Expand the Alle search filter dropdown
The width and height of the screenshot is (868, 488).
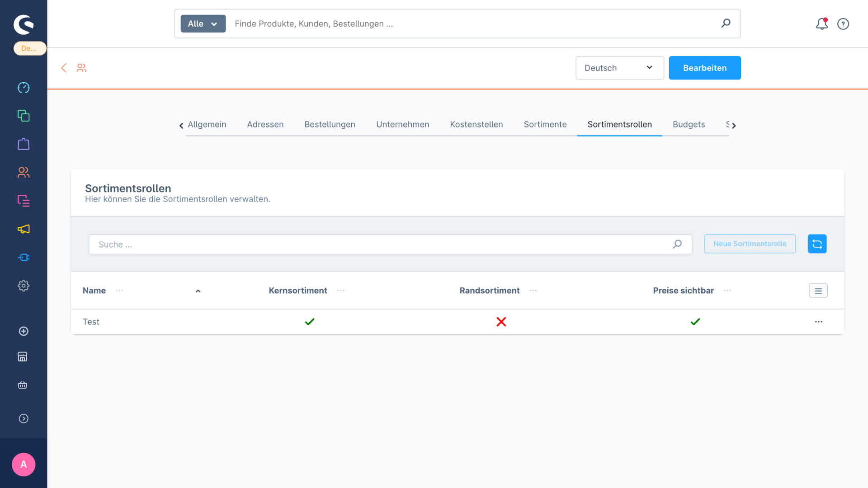pyautogui.click(x=203, y=24)
